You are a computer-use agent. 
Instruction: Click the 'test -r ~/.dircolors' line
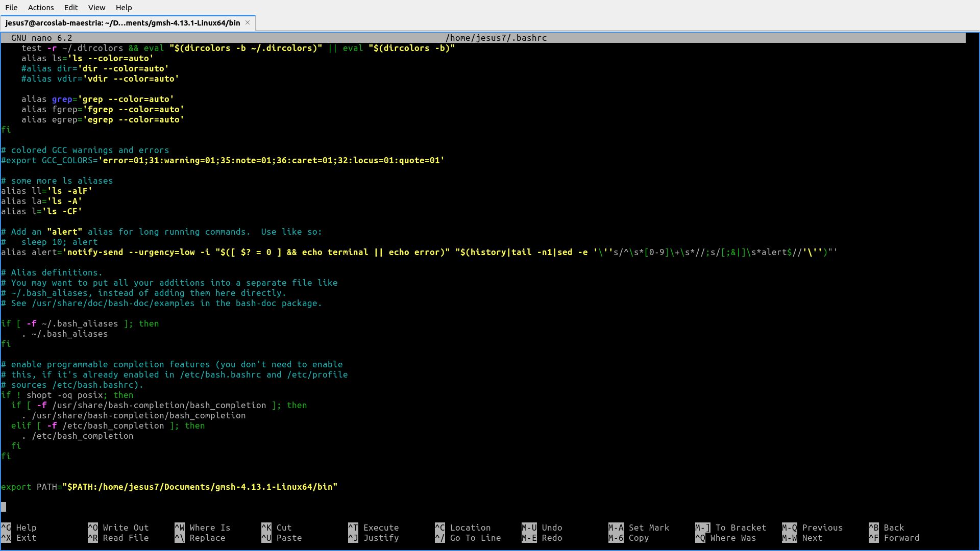coord(238,48)
